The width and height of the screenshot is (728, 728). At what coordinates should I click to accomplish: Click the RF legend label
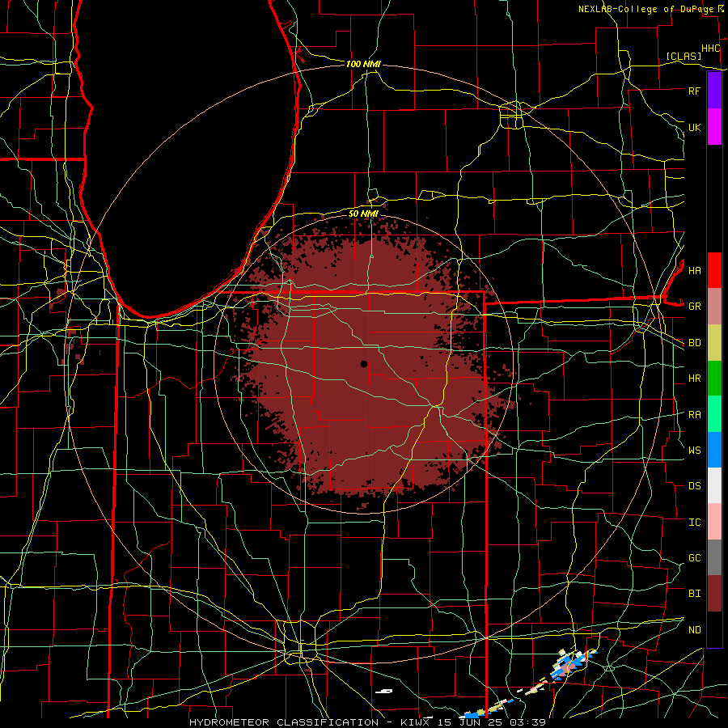pos(694,91)
